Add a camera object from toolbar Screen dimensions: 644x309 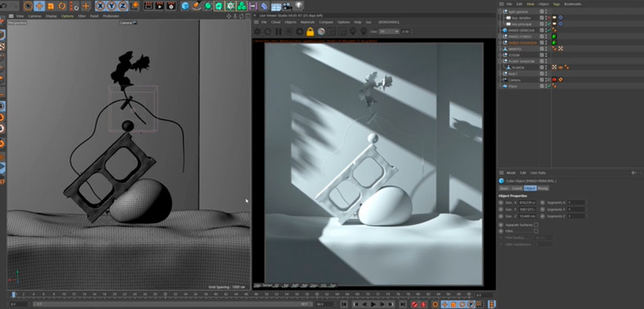point(287,6)
